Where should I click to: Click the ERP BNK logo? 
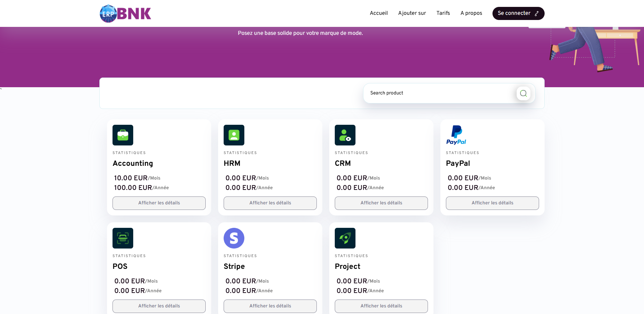(x=125, y=13)
